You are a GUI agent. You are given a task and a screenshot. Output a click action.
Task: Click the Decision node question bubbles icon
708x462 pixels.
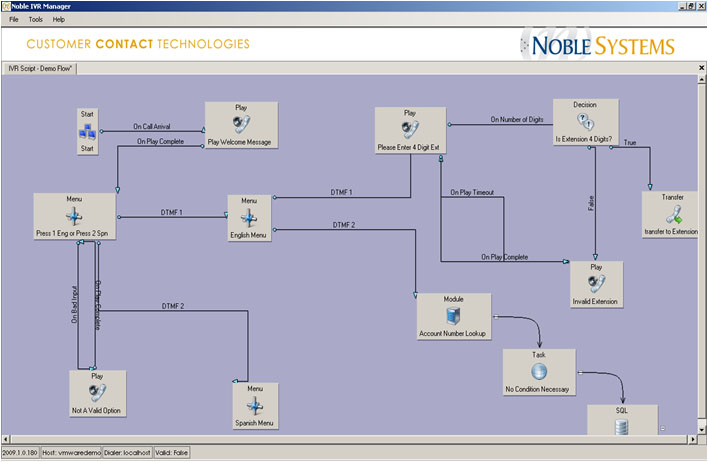point(585,121)
